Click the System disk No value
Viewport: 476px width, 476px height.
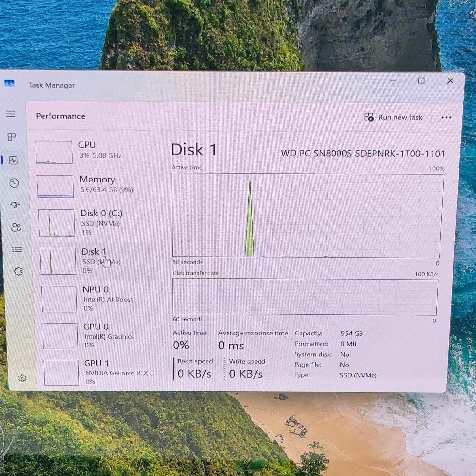click(345, 354)
